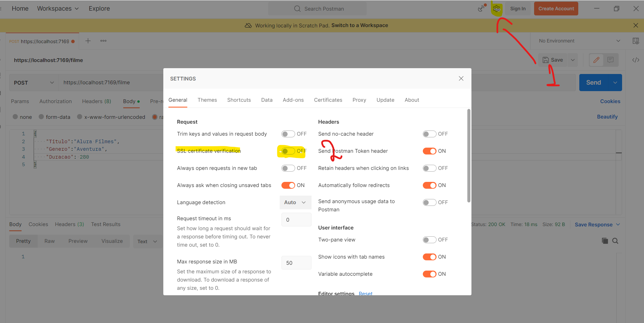The image size is (644, 323).
Task: Add a new request tab
Action: [x=88, y=41]
